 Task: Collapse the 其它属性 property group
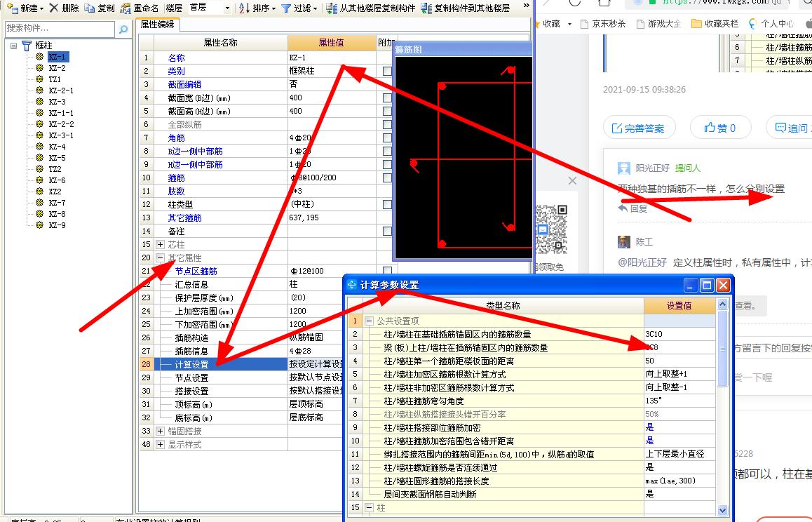coord(160,257)
